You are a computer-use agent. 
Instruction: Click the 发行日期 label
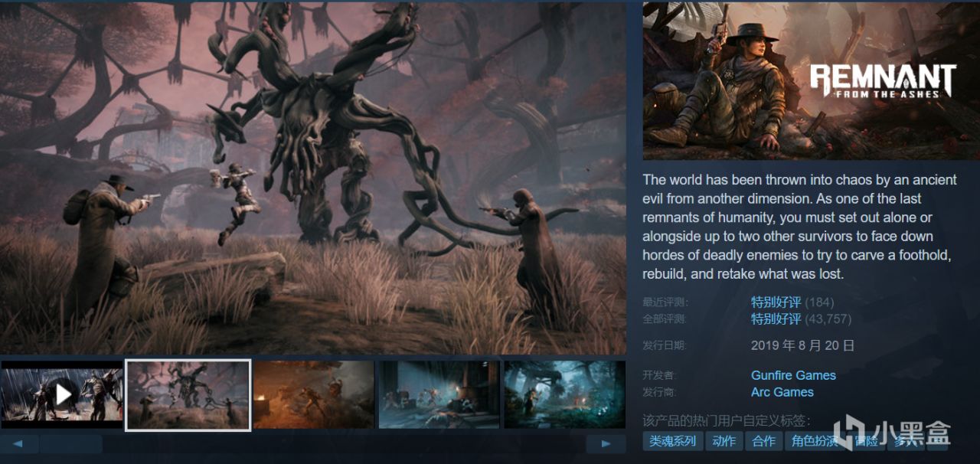(665, 346)
